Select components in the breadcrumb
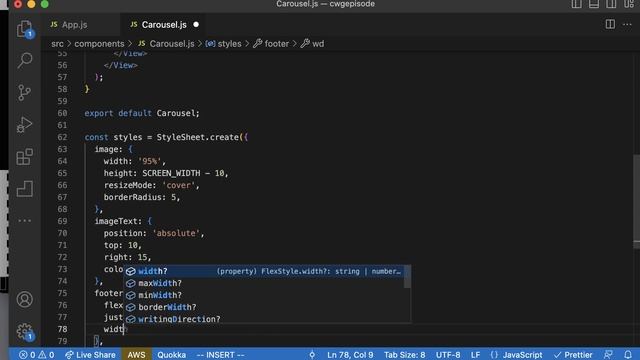 click(x=99, y=44)
